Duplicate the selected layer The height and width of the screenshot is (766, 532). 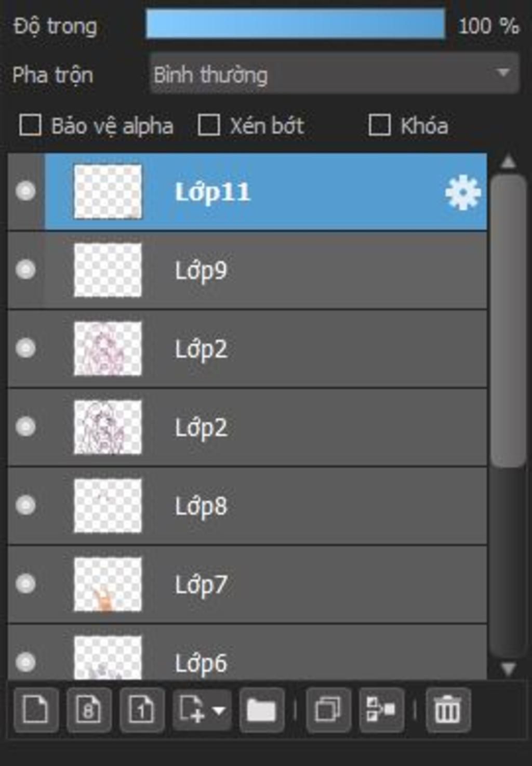tap(328, 709)
